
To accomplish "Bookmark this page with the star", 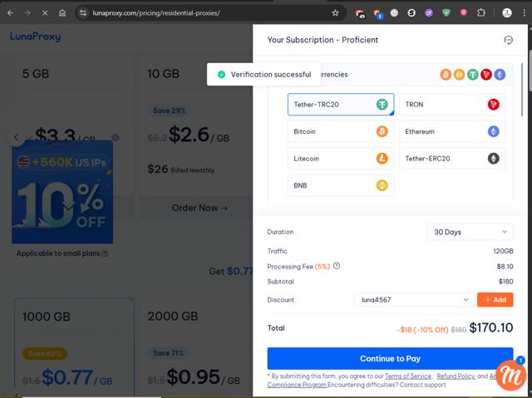I will click(335, 13).
